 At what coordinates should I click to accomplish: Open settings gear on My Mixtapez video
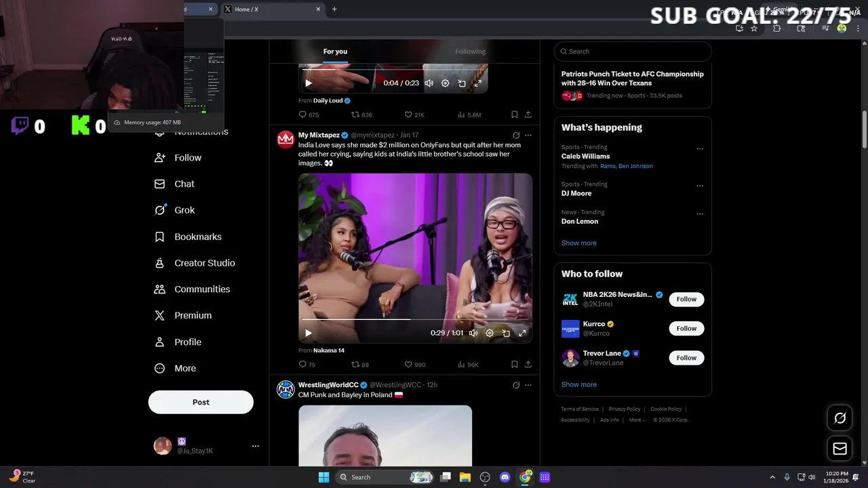(x=490, y=333)
